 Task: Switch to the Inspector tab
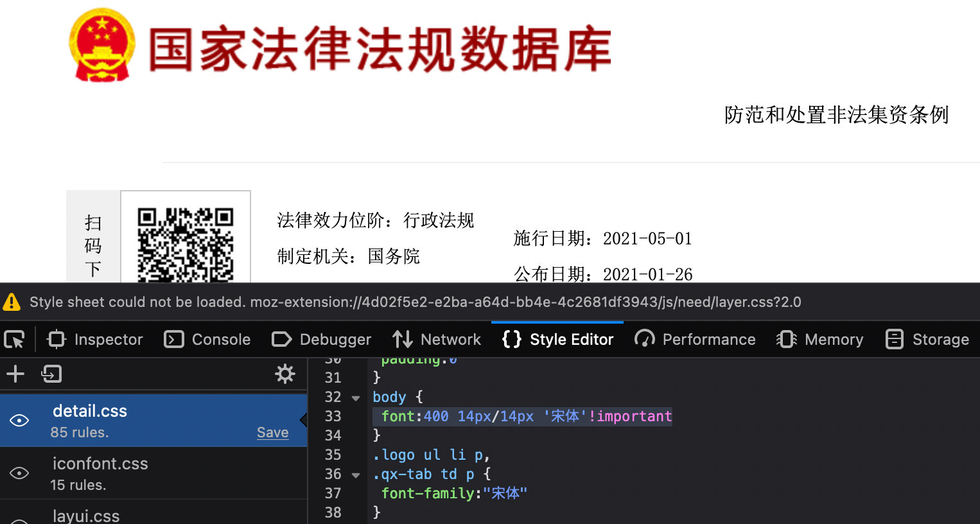95,339
